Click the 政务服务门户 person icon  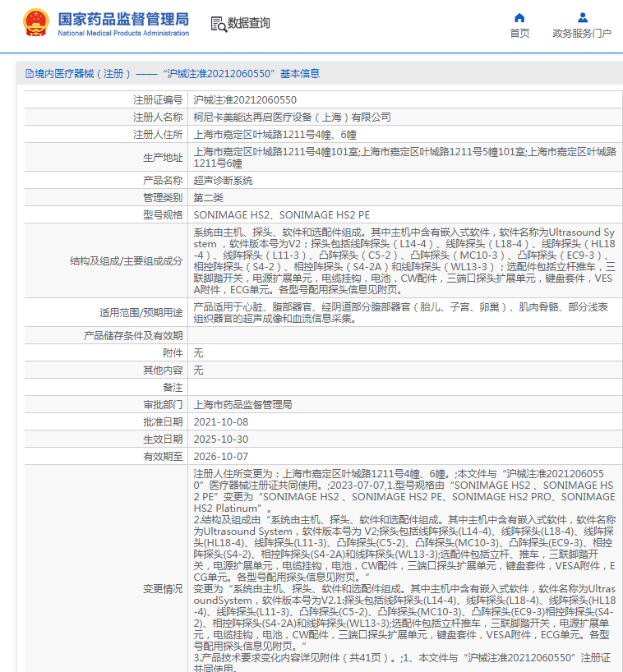click(582, 17)
